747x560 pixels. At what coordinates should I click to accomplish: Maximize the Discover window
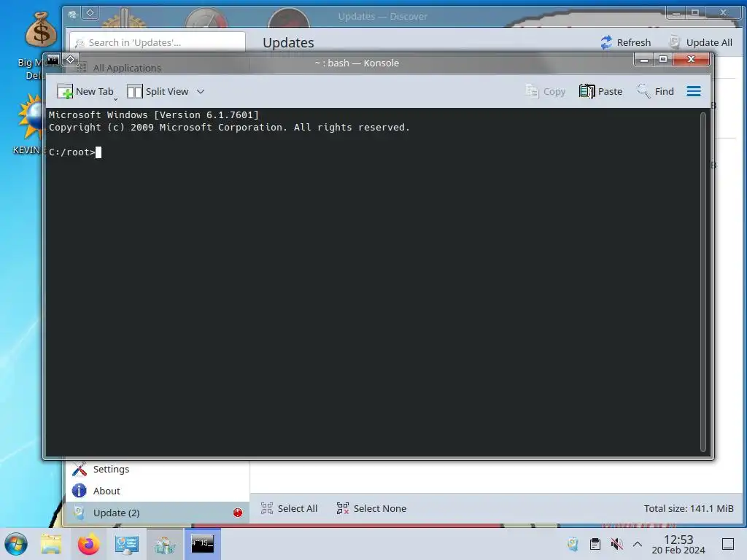(695, 13)
